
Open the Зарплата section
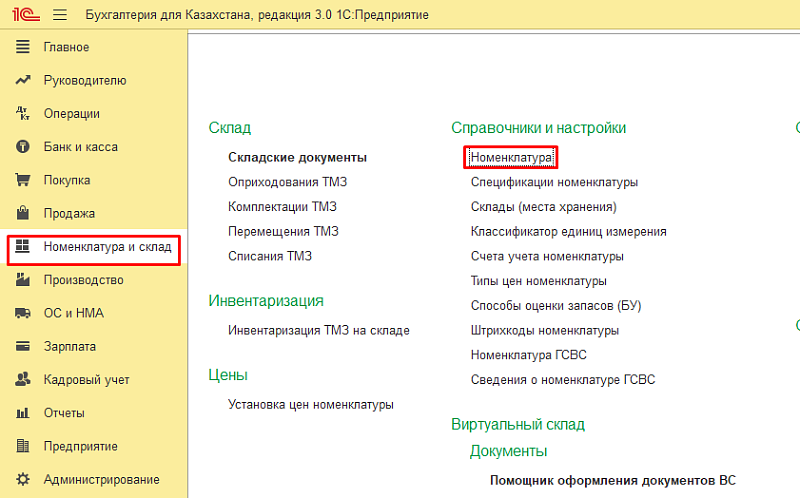click(70, 346)
